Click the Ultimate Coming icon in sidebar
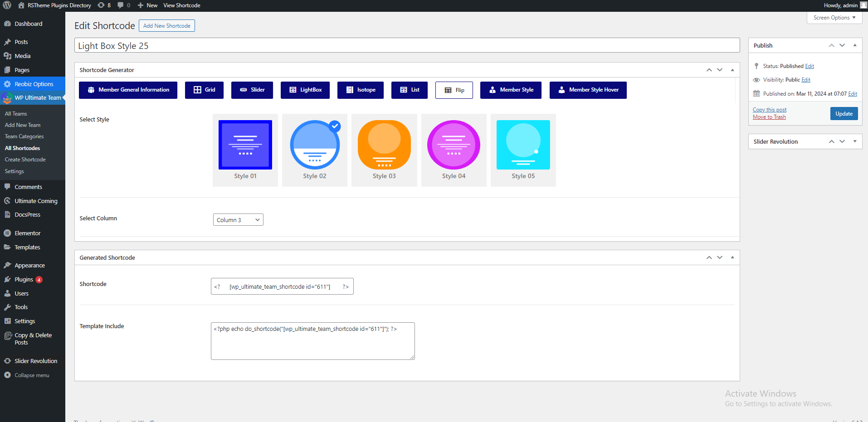Viewport: 868px width, 422px height. pyautogui.click(x=7, y=201)
